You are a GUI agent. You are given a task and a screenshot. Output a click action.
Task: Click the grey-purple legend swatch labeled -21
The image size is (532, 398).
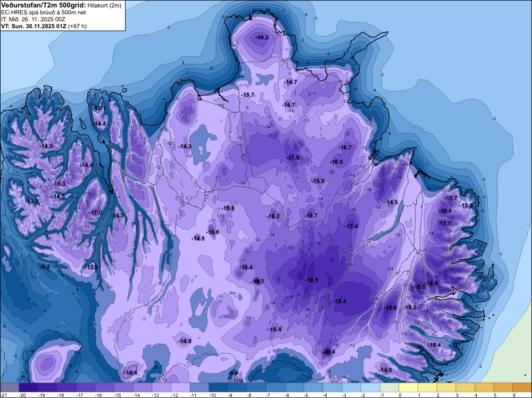tap(10, 387)
